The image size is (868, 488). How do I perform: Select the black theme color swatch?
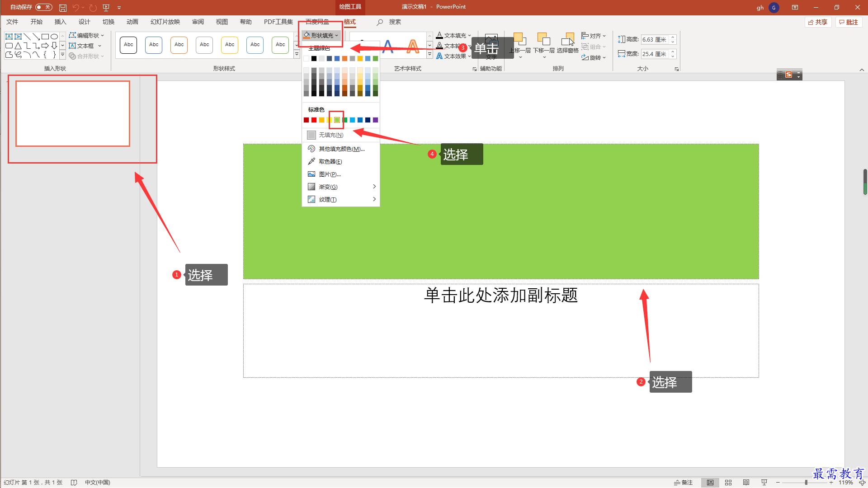coord(314,58)
